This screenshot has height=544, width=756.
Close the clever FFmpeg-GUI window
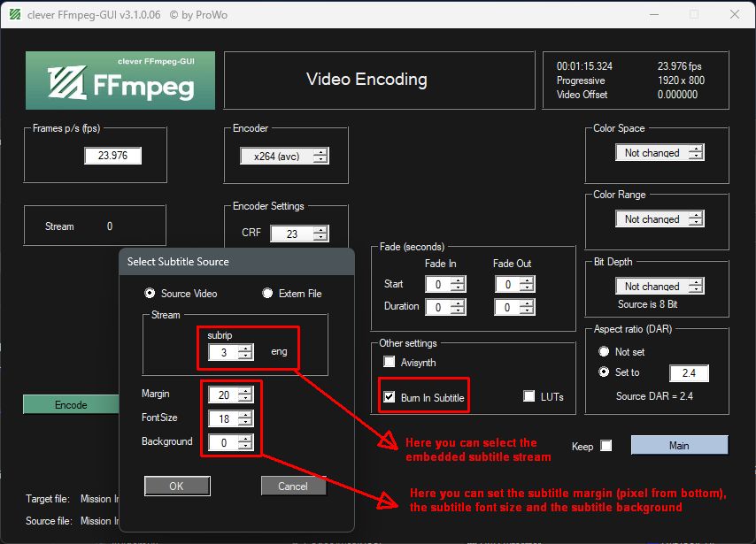(x=734, y=14)
